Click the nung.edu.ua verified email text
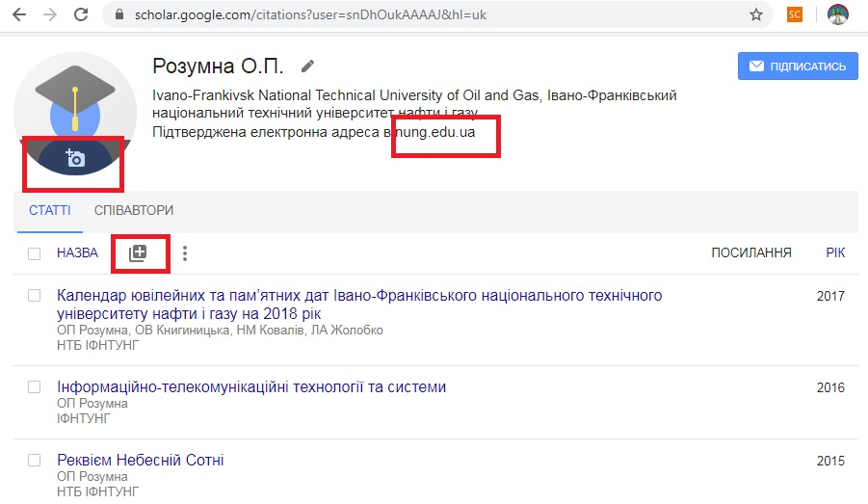The height and width of the screenshot is (504, 868). (434, 132)
